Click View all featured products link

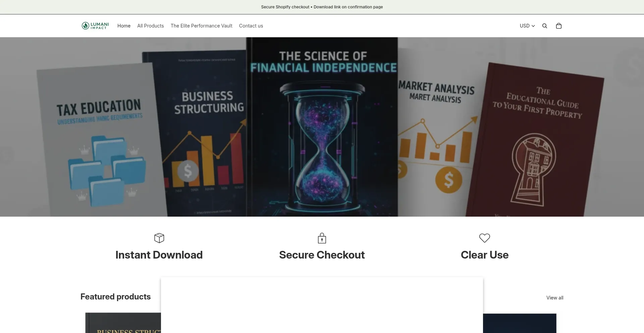coord(555,298)
